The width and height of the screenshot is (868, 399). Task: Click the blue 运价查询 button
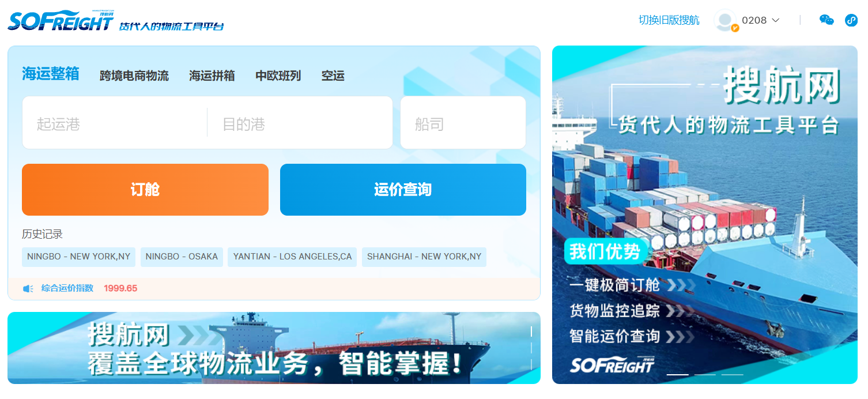(x=403, y=190)
